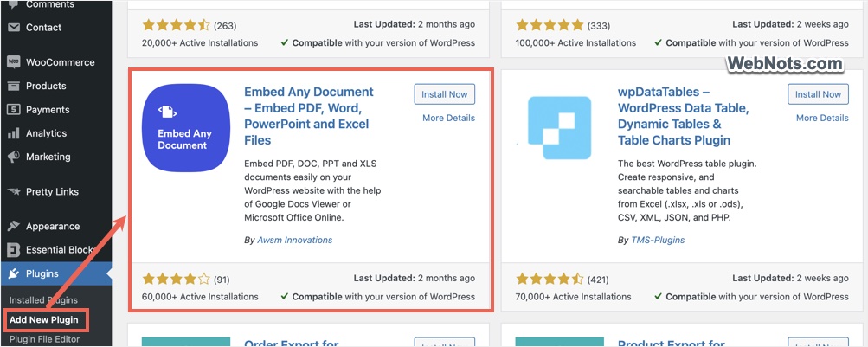Click the Embed Any Document plugin logo
This screenshot has width=868, height=347.
[186, 128]
